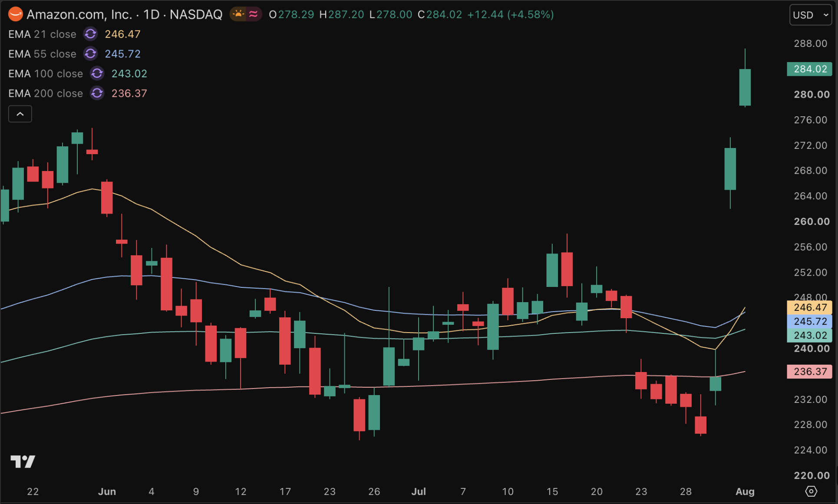Click the refresh icon beside EMA 100 close

[x=97, y=73]
